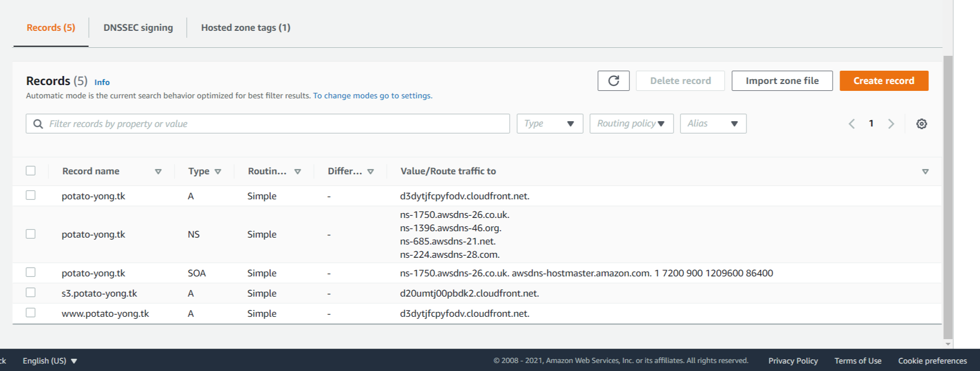Screen dimensions: 980x371
Task: Click the Import zone file button
Action: [782, 81]
